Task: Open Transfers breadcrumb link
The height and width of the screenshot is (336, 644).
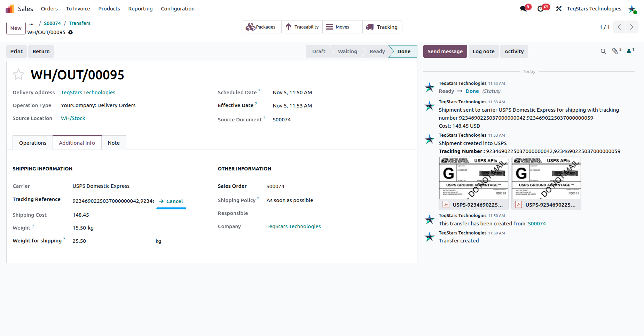Action: pyautogui.click(x=80, y=23)
